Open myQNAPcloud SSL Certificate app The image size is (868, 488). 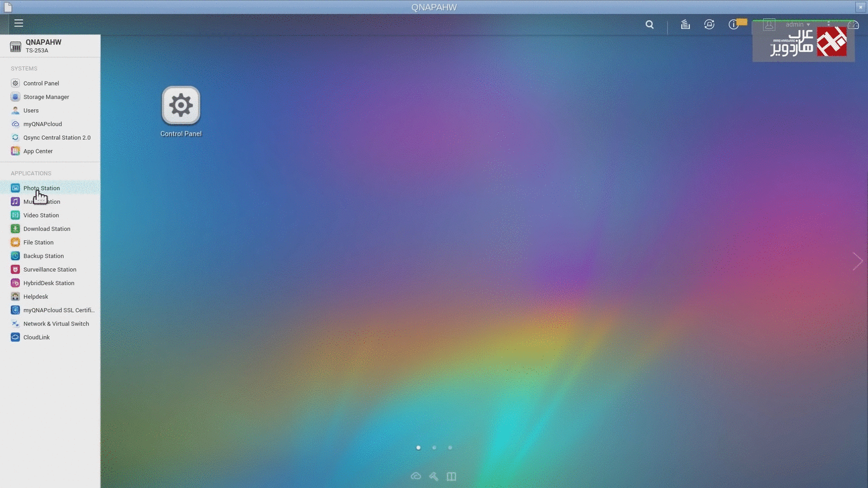[50, 310]
